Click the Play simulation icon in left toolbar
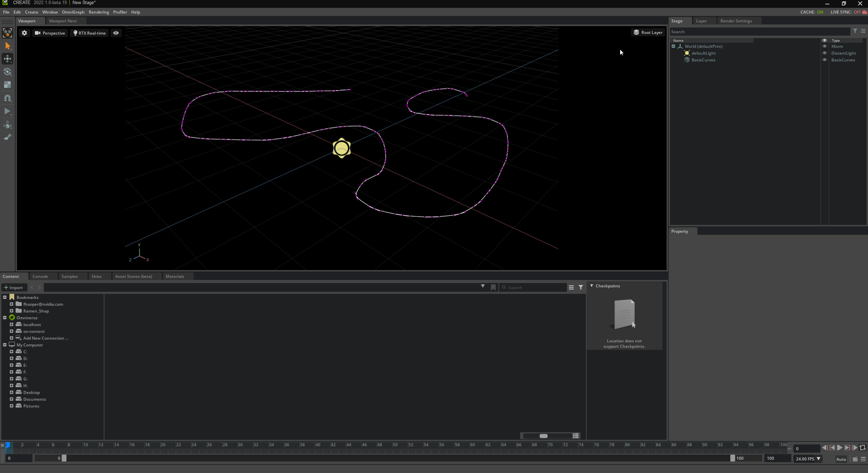The height and width of the screenshot is (473, 868). click(x=7, y=111)
